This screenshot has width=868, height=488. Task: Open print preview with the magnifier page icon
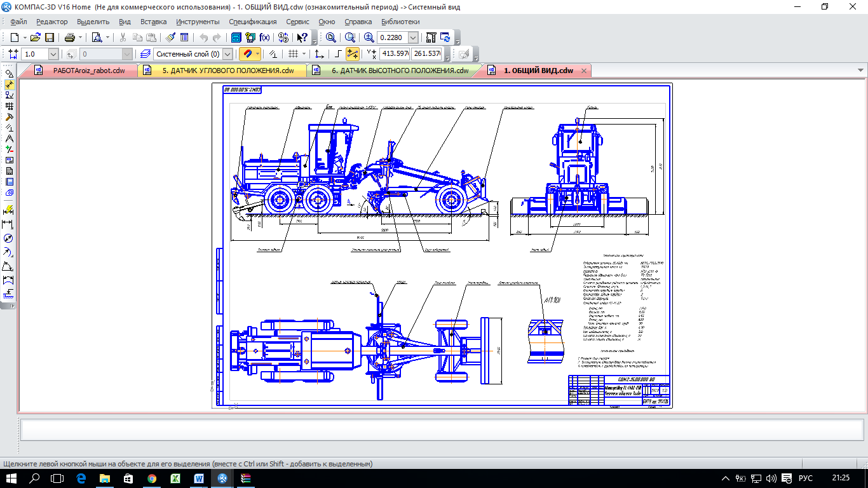point(96,37)
